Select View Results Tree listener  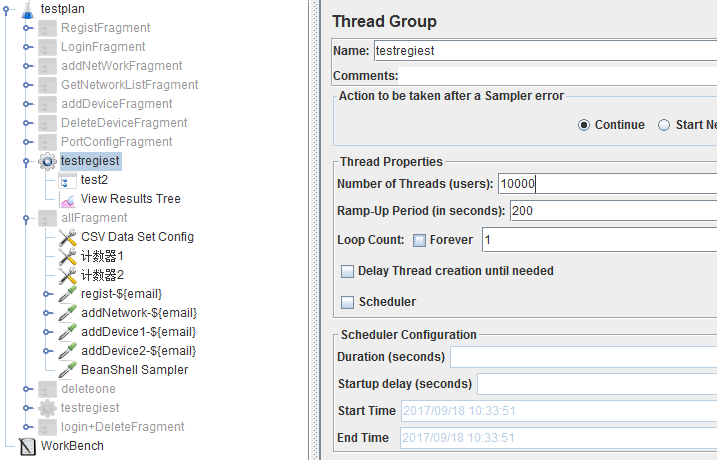pos(131,199)
